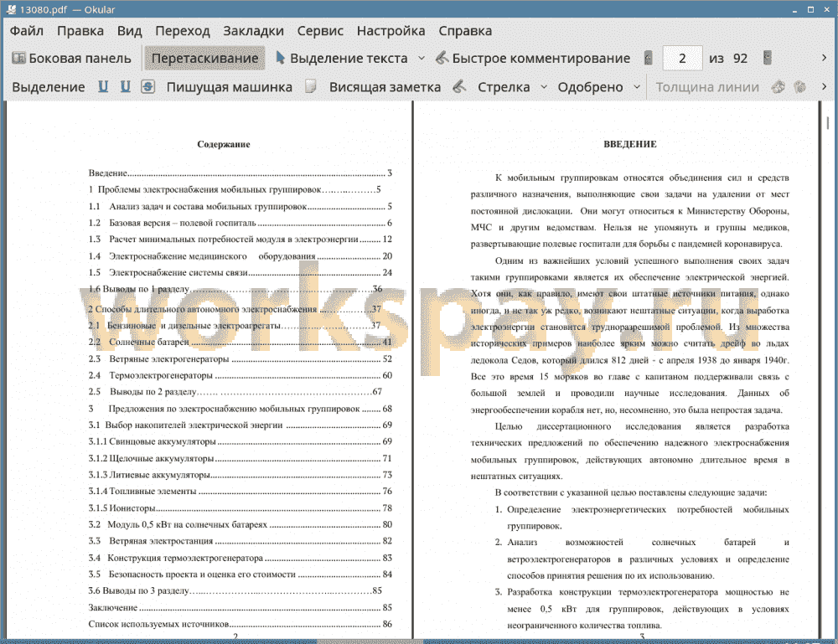Click the contents entry Конструкция термоэлектрогенератора
Viewport: 838px width, 644px height.
point(241,558)
